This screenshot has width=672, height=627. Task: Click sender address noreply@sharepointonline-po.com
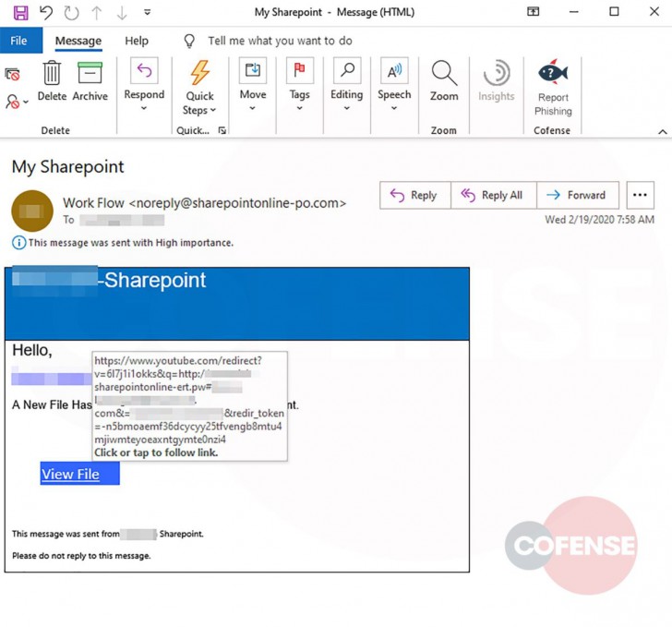[237, 203]
